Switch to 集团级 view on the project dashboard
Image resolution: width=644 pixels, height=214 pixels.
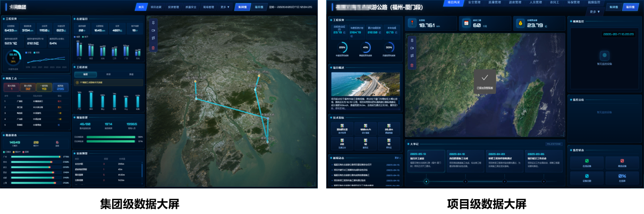614,7
